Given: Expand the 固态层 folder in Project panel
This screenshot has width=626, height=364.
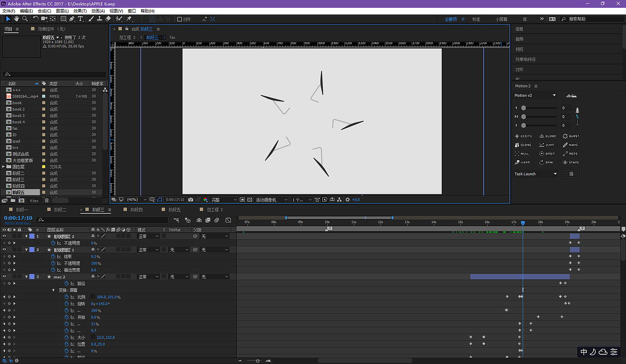Looking at the screenshot, I should coord(3,167).
